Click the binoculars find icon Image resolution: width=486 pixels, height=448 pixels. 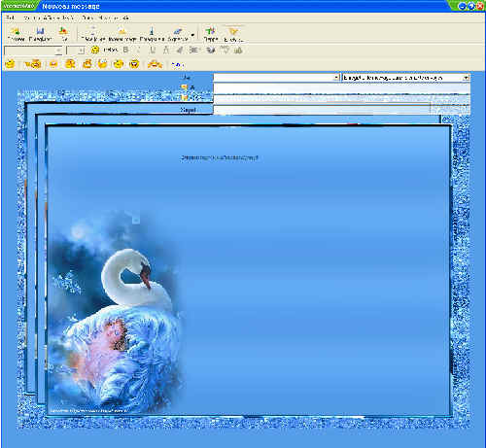click(x=238, y=50)
